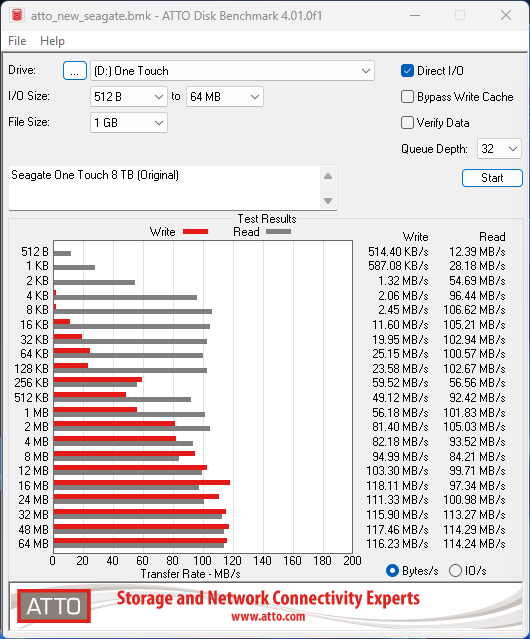
Task: Enable Bypass Write Cache
Action: coord(407,97)
